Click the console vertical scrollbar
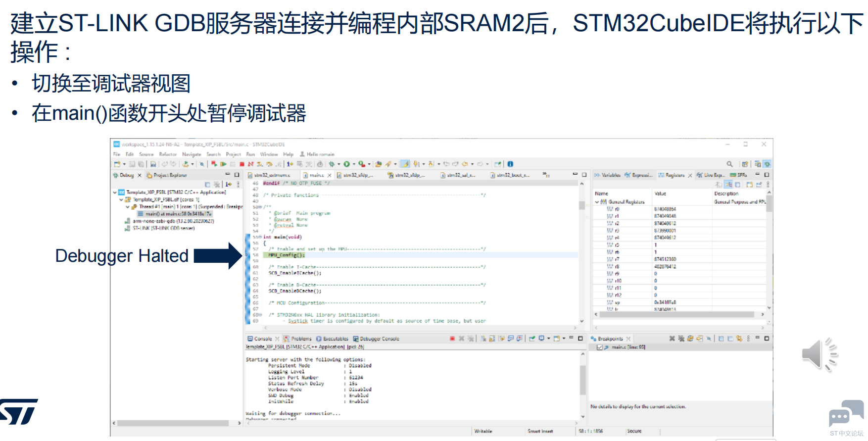The image size is (868, 441). click(582, 381)
